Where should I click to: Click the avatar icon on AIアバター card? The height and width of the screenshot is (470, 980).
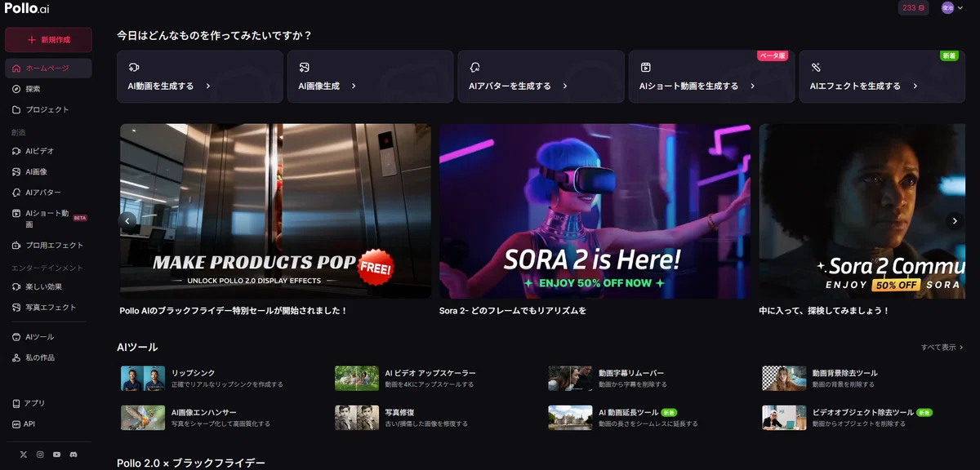coord(474,67)
